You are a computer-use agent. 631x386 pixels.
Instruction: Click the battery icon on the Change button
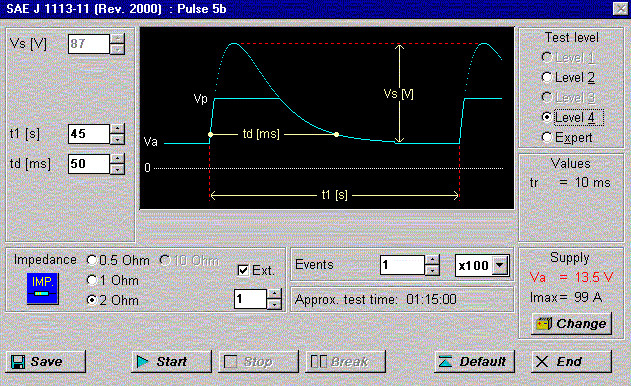click(x=544, y=324)
